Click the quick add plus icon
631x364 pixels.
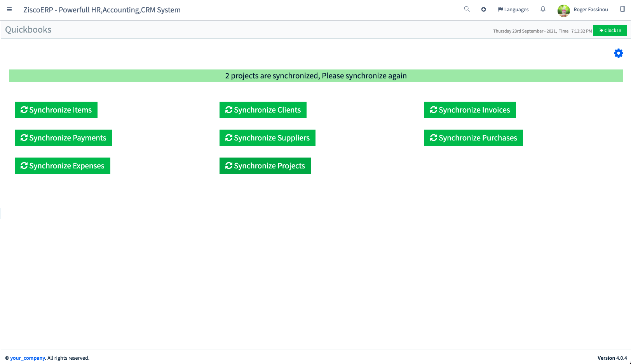pos(483,10)
